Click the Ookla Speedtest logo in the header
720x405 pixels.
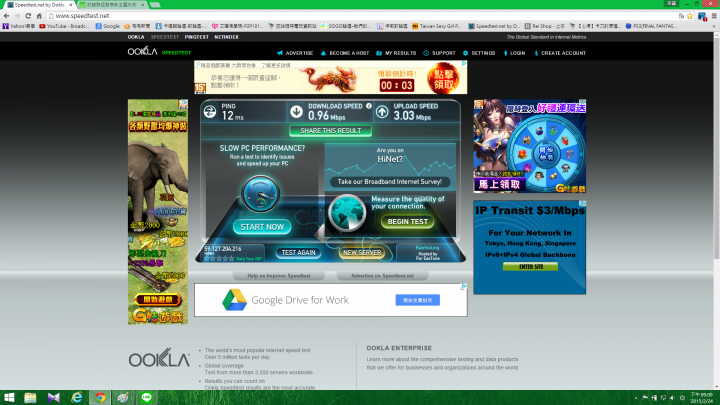coord(159,51)
